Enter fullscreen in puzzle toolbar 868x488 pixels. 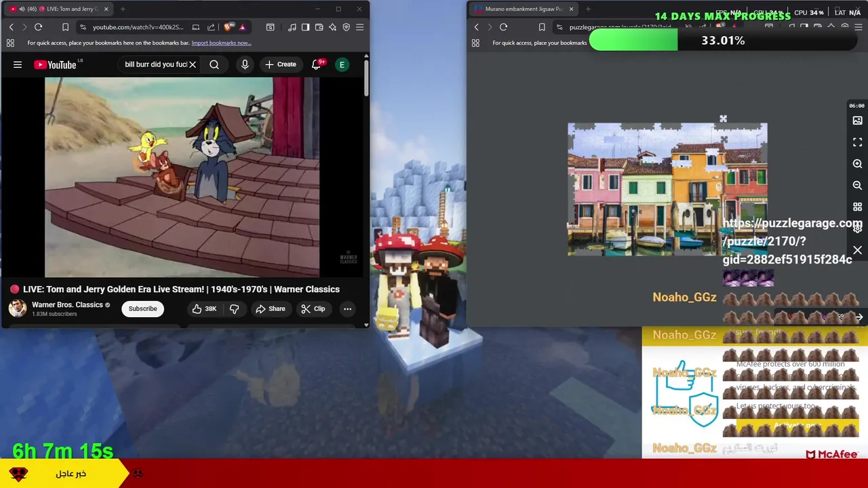857,142
